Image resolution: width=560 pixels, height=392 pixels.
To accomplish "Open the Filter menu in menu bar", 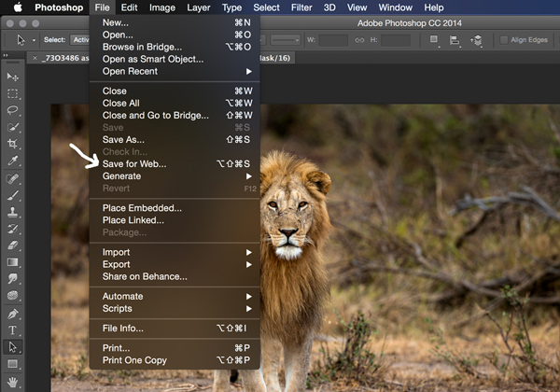I will pos(301,7).
